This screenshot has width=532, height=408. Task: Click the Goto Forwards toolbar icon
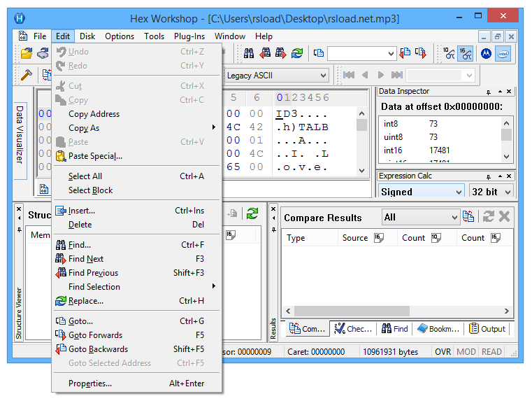coord(421,53)
